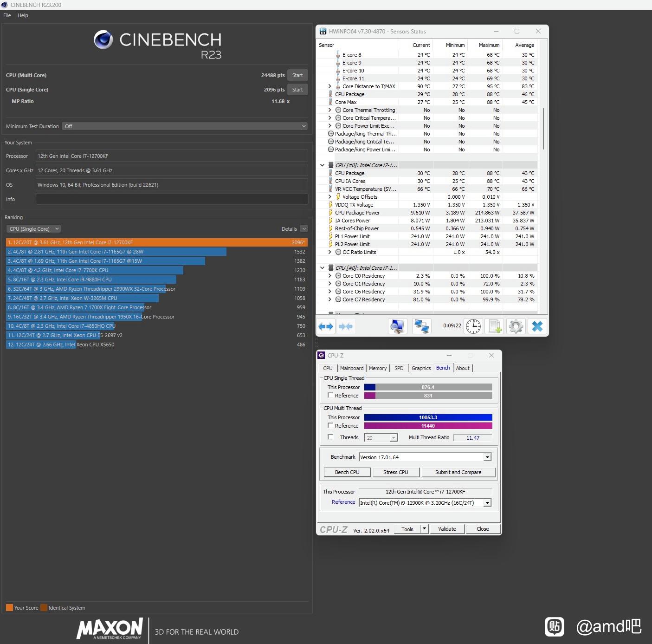Select ranking row 12C/20T i7-12700KF

click(x=157, y=242)
